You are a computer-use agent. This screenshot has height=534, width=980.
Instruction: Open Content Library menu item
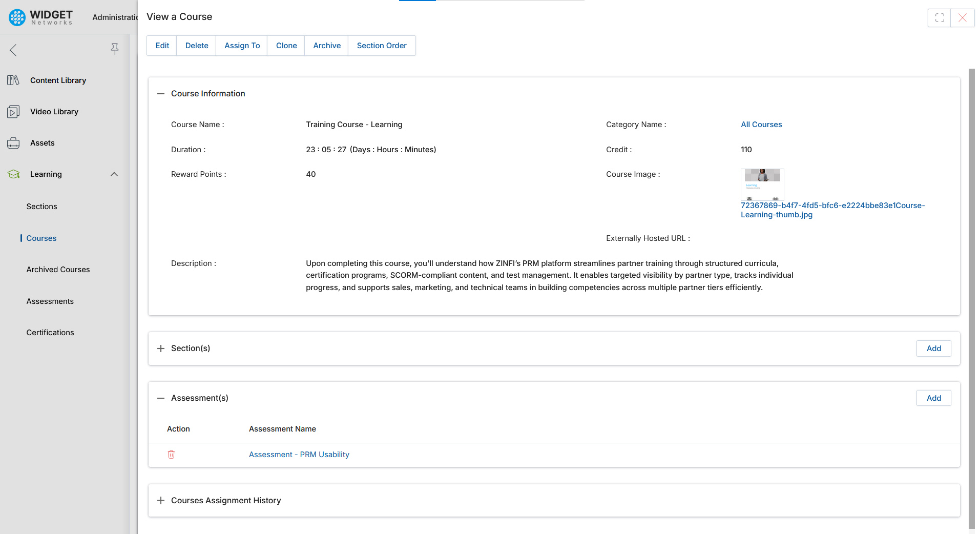click(58, 80)
